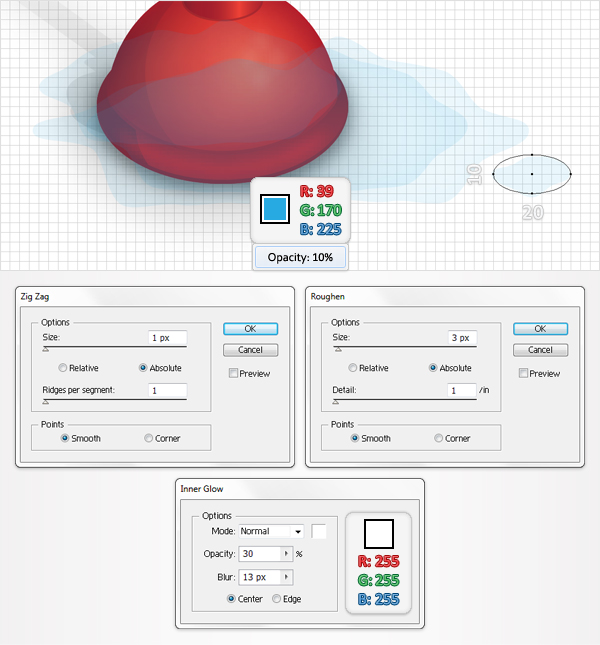Open the Inner Glow Mode dropdown
600x645 pixels.
click(x=271, y=531)
